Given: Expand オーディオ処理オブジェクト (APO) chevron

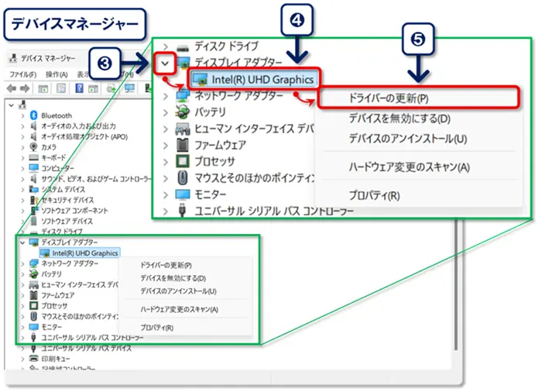Looking at the screenshot, I should pos(22,136).
